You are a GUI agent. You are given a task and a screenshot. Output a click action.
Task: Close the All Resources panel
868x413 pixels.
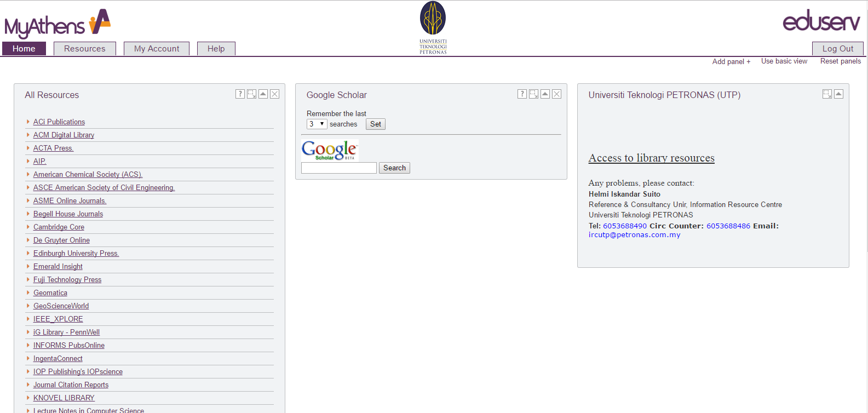tap(275, 94)
